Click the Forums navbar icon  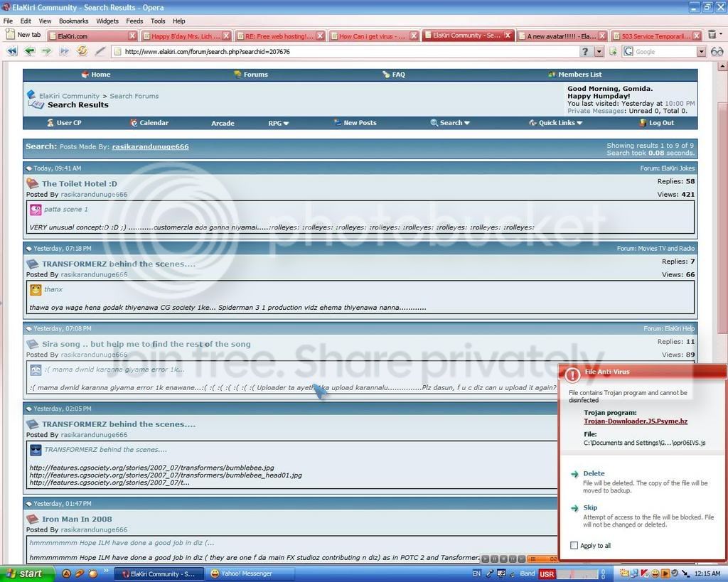[237, 74]
